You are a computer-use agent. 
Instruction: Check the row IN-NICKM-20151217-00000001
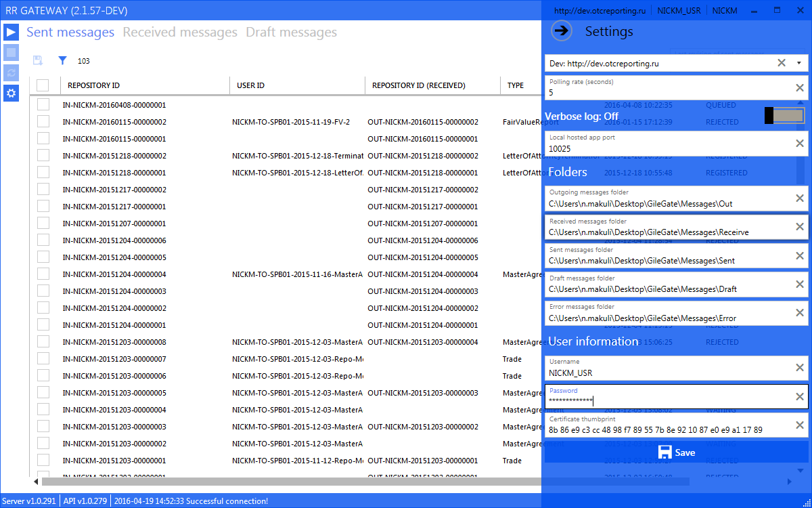pos(43,206)
